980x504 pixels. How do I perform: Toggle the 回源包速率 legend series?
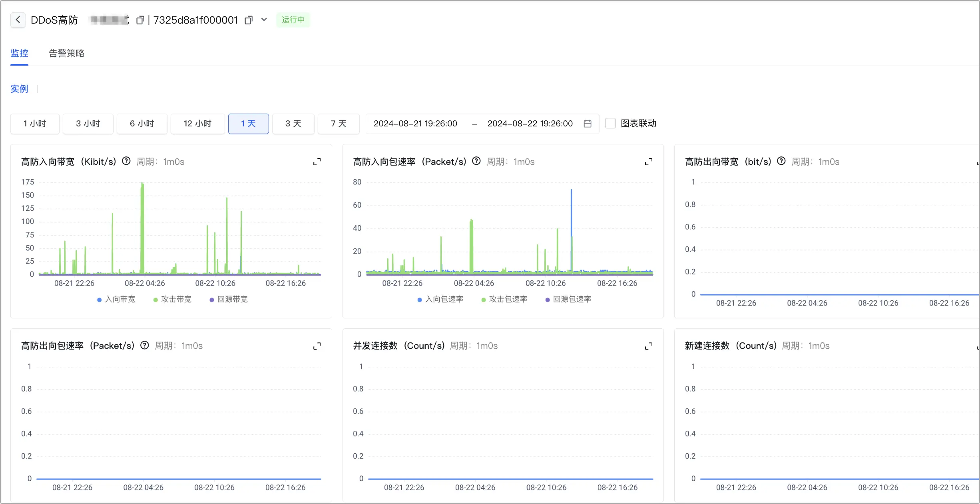click(x=568, y=300)
